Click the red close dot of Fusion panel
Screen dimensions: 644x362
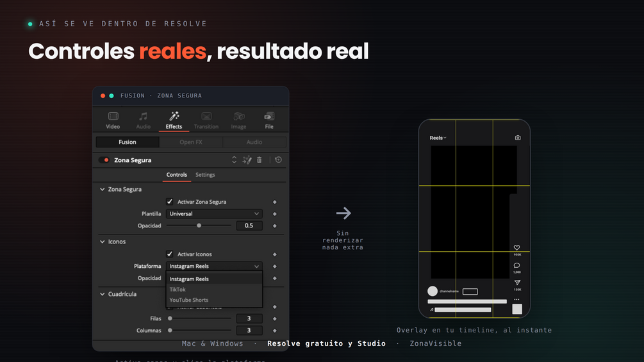pyautogui.click(x=103, y=95)
